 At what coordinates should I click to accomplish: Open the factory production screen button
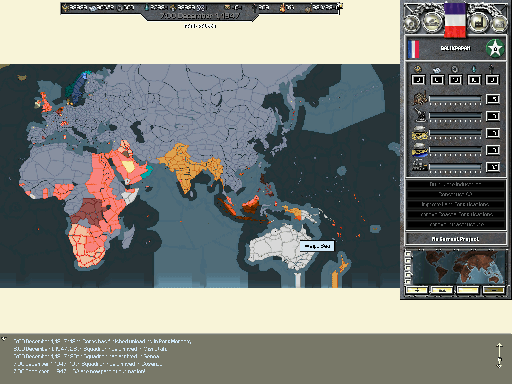click(478, 23)
